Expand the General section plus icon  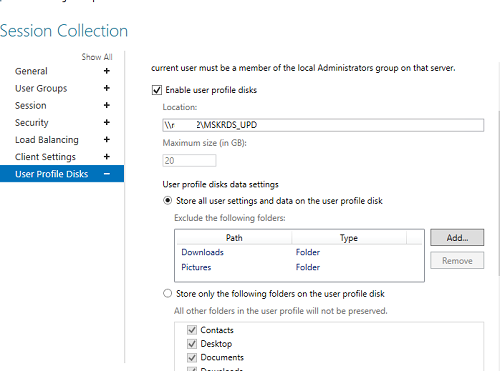pyautogui.click(x=107, y=71)
